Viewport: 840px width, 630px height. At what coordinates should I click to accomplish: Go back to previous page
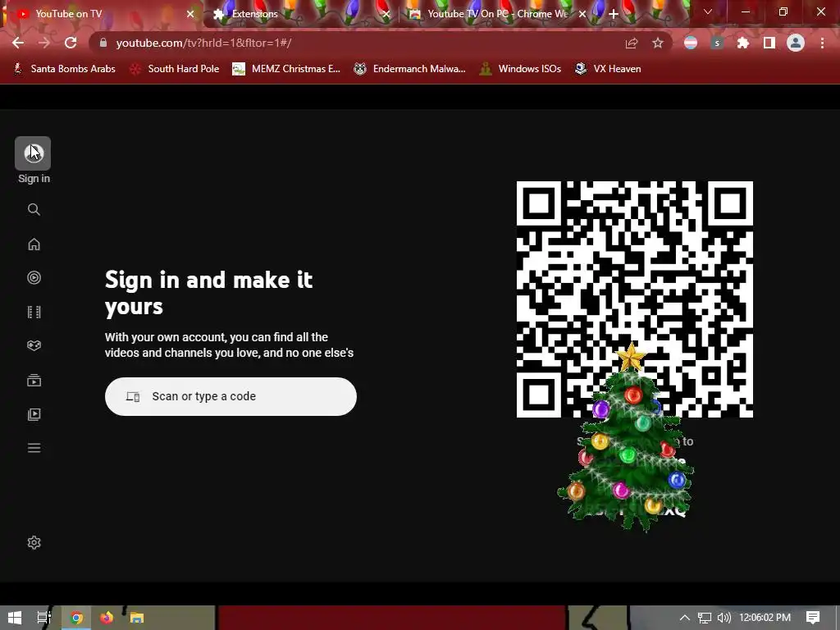click(18, 43)
